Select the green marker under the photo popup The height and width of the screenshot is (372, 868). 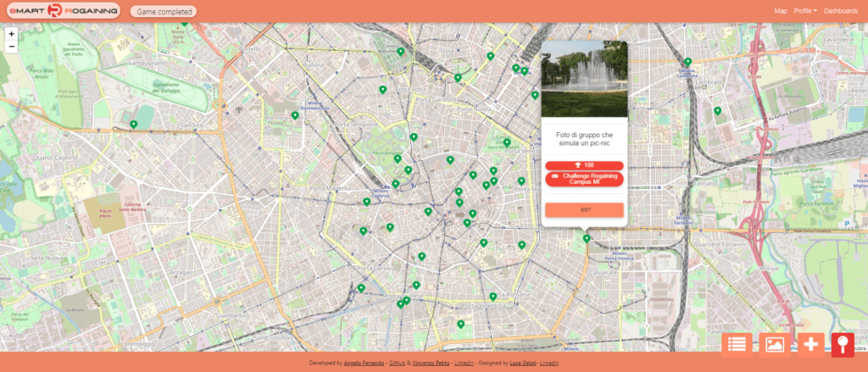(x=587, y=239)
